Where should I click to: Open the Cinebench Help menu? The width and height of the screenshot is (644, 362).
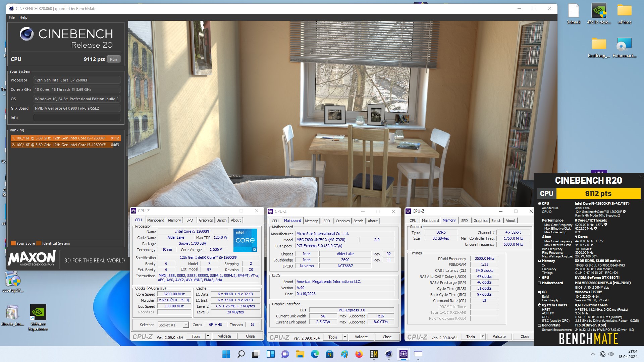(23, 17)
